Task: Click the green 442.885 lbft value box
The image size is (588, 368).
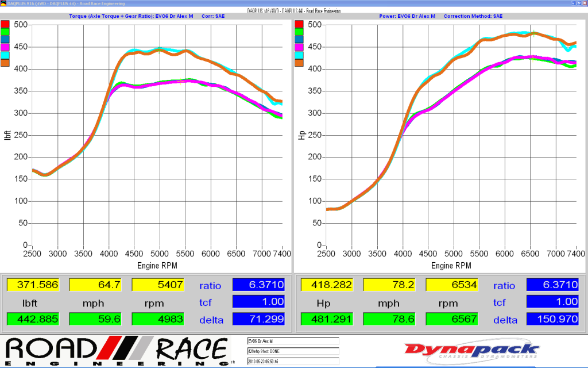Action: (x=33, y=319)
